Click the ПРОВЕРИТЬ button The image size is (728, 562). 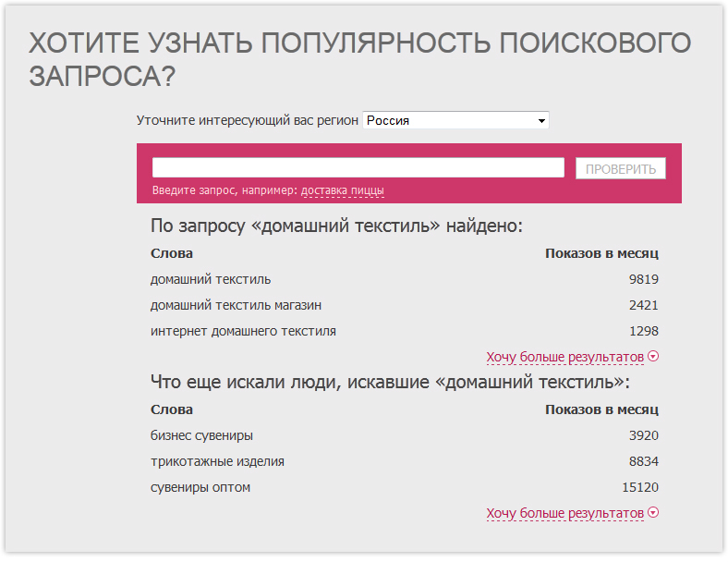click(x=620, y=168)
